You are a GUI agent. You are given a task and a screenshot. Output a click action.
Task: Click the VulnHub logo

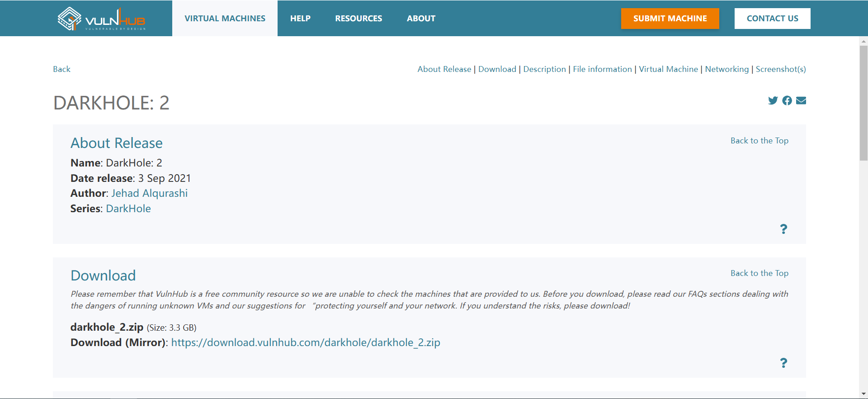pos(101,19)
